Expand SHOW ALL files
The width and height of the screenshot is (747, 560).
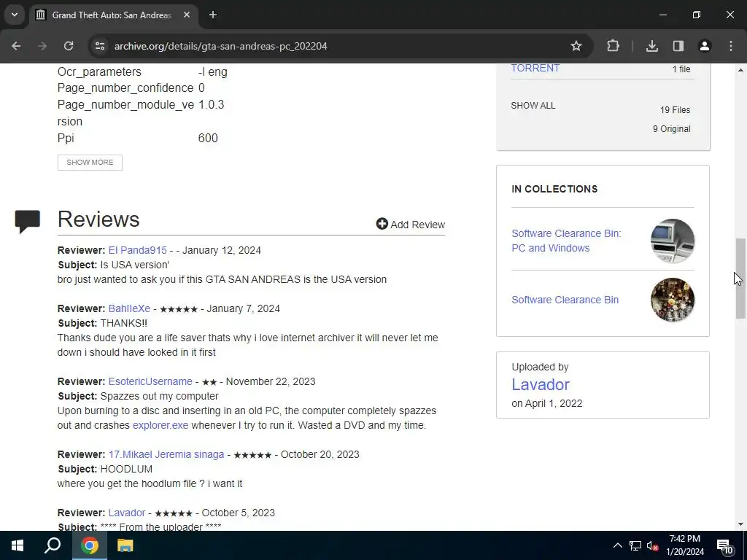point(533,106)
